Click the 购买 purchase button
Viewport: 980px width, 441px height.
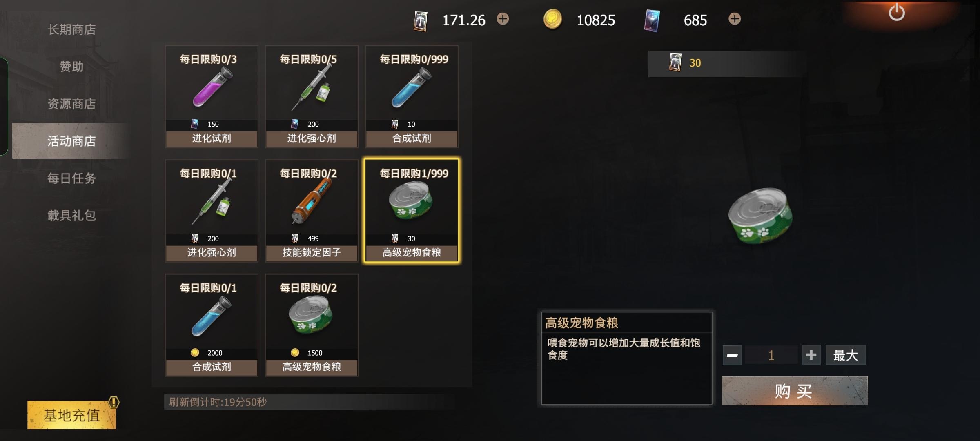[x=795, y=391]
